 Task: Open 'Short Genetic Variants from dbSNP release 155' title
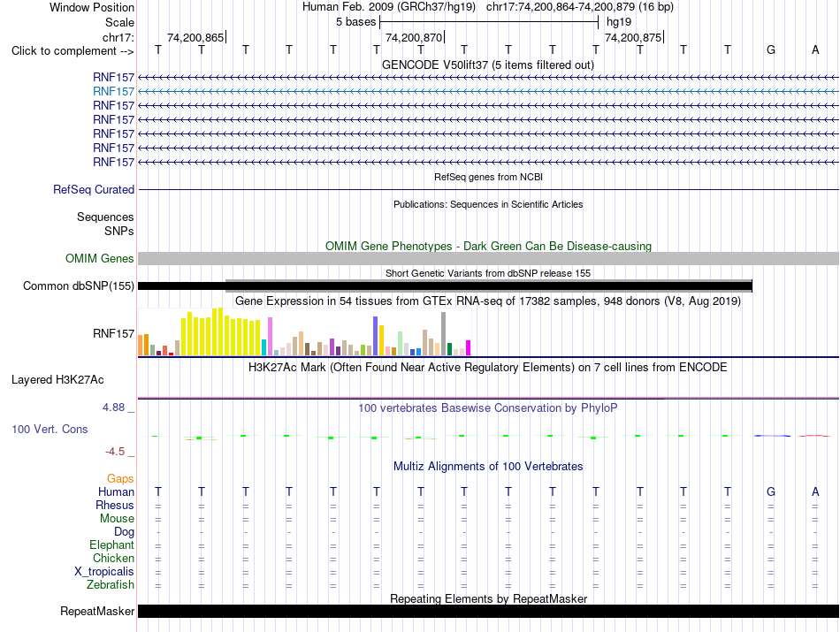(x=488, y=273)
